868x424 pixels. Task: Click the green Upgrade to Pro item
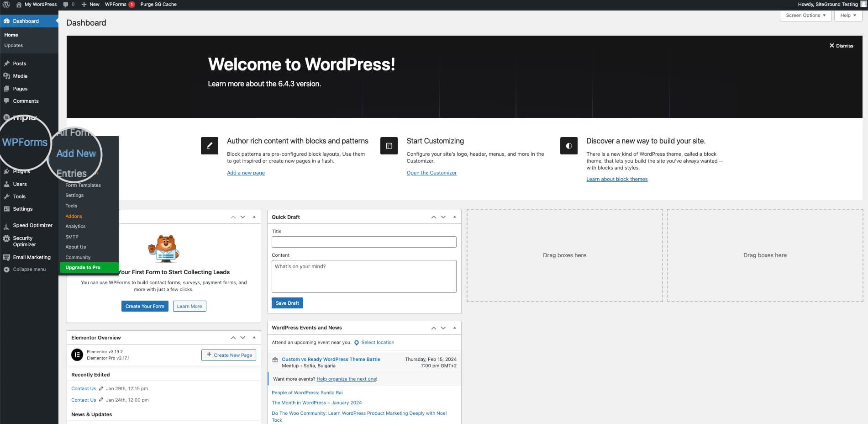click(x=89, y=268)
